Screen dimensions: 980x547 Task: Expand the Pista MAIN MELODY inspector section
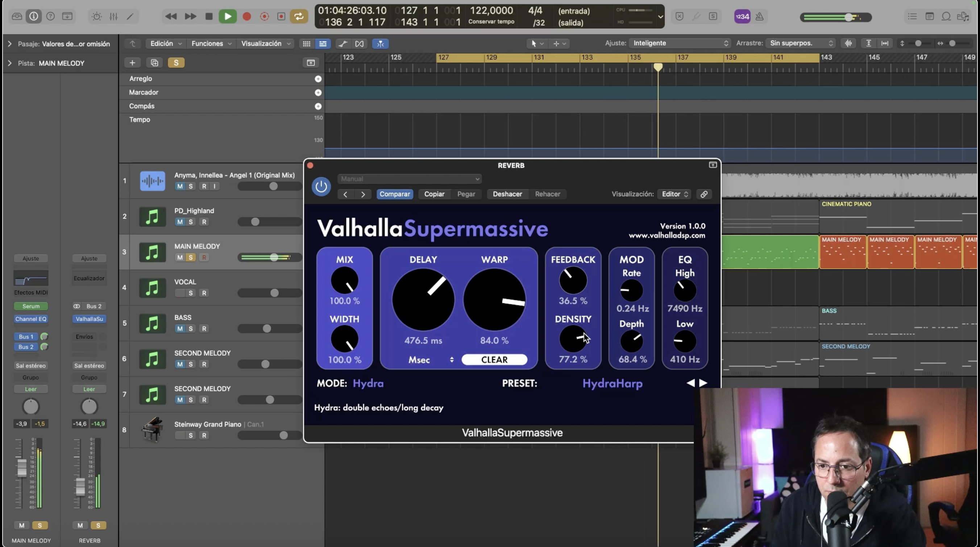[9, 63]
